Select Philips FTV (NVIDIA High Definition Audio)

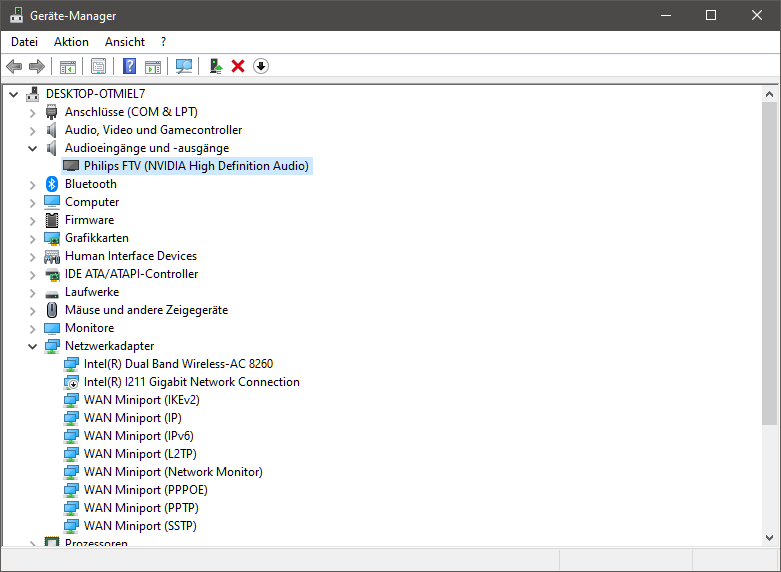(196, 166)
